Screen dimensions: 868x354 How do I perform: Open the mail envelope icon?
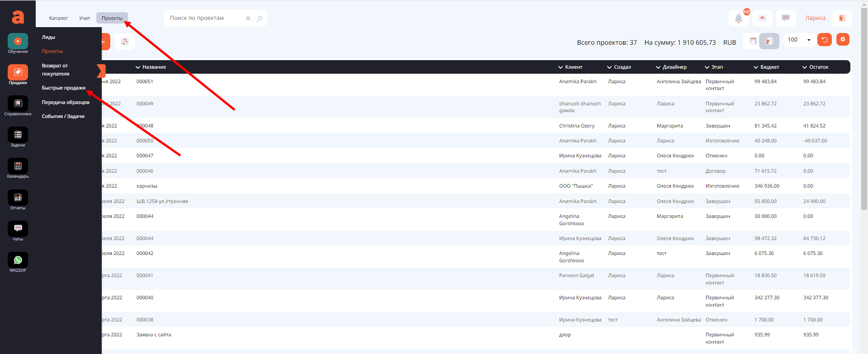[x=762, y=18]
